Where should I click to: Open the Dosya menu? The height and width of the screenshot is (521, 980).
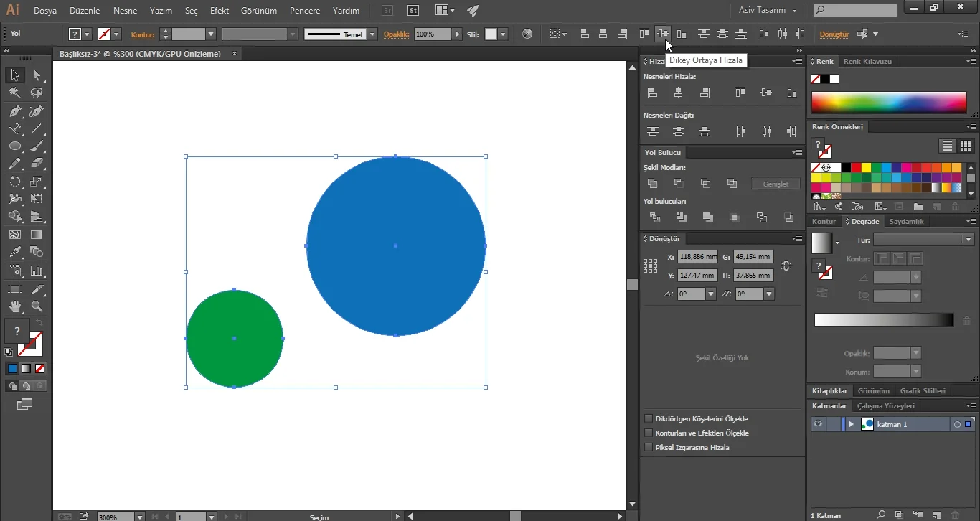click(45, 11)
